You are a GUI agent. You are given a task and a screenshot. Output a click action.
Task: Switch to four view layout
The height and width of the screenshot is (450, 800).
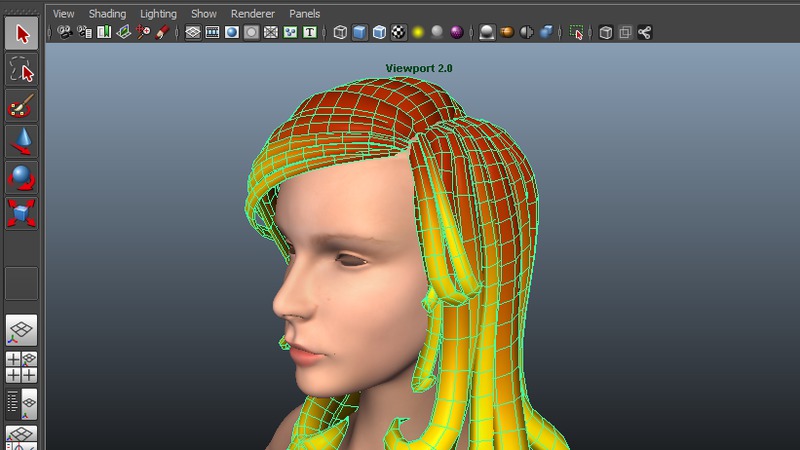tap(22, 367)
